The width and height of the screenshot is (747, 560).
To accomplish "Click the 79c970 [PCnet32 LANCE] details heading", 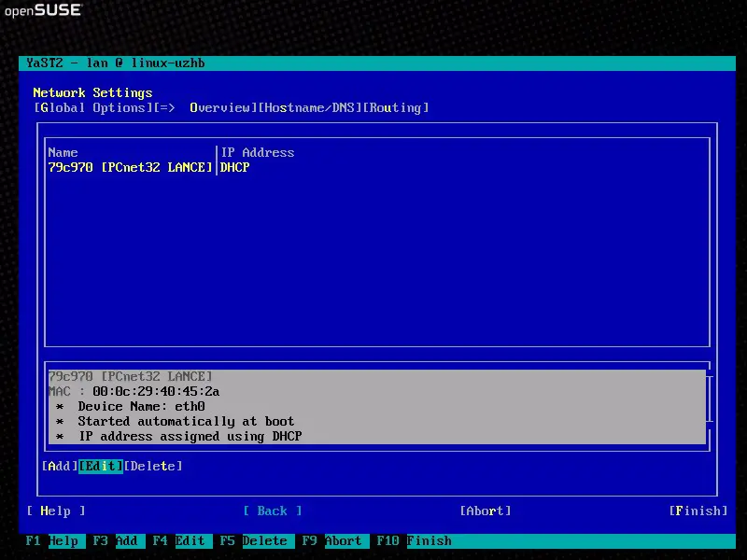I will click(x=130, y=377).
